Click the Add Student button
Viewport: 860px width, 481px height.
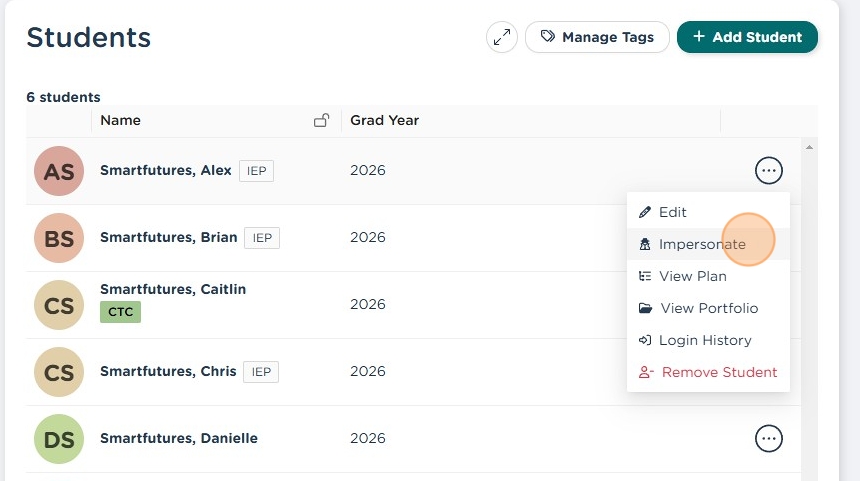point(747,37)
